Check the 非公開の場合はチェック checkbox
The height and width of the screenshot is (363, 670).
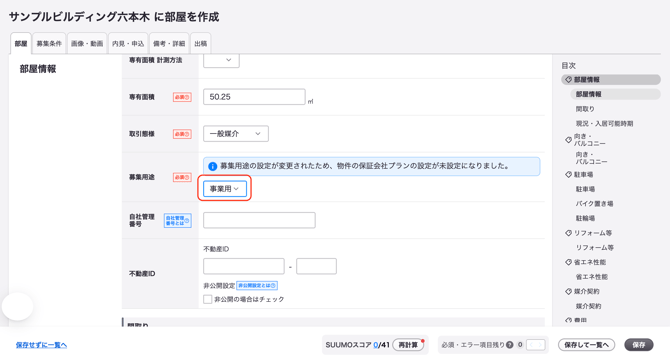pos(208,299)
